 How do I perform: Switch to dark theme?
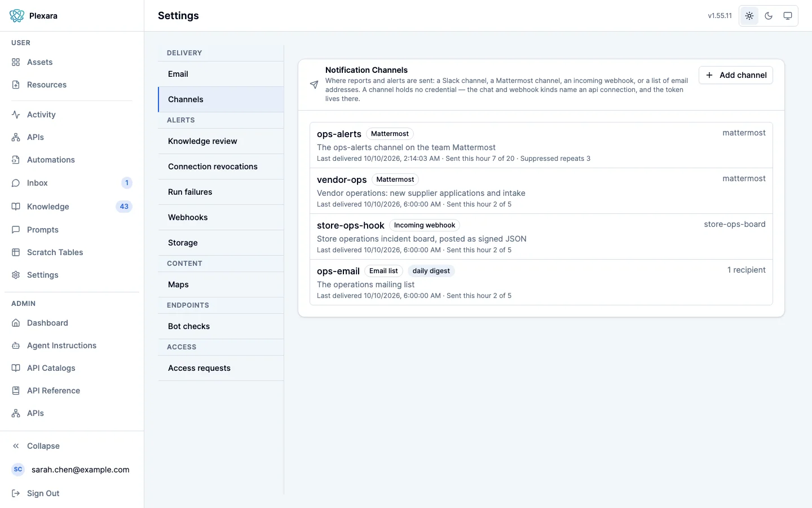point(769,16)
